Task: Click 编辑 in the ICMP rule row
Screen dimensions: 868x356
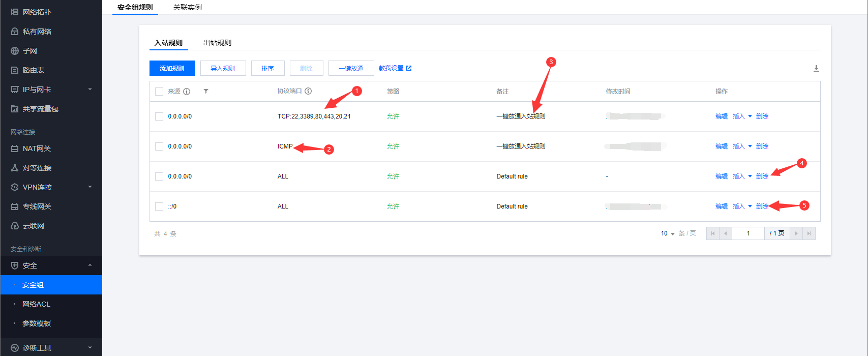Action: click(x=722, y=146)
